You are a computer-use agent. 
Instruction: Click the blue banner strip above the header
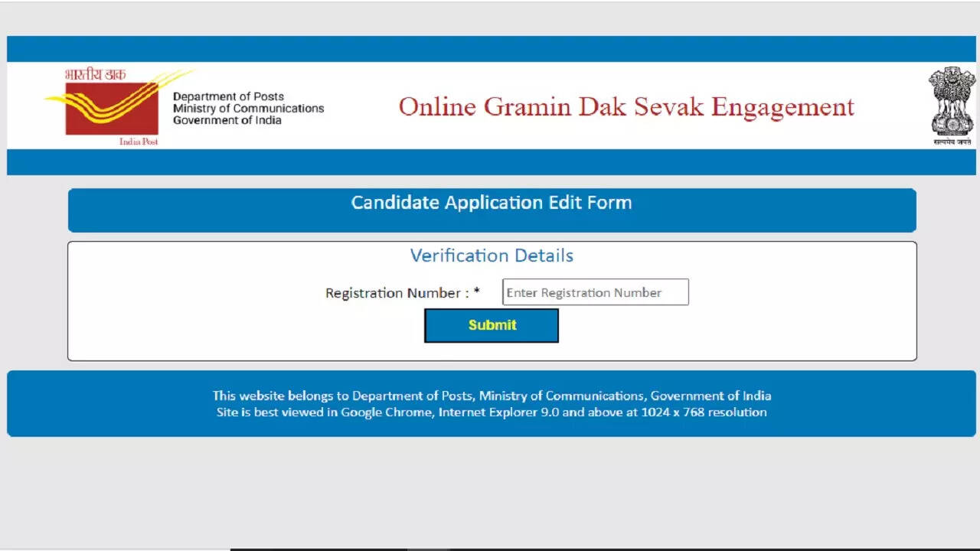(492, 49)
